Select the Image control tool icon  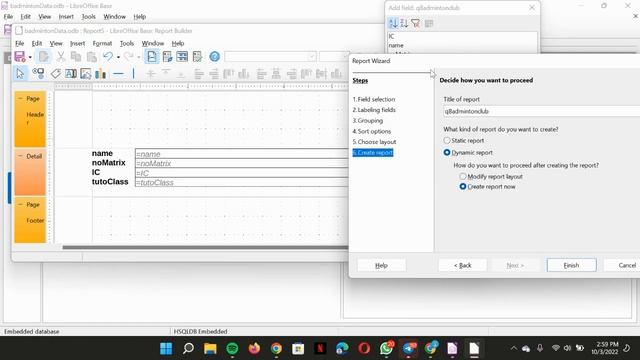point(86,73)
